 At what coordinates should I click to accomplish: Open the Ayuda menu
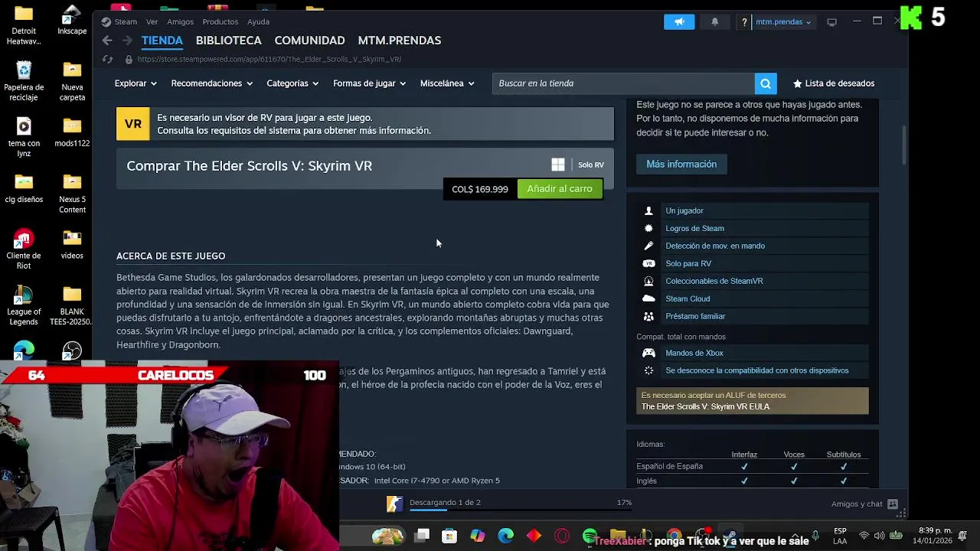[x=258, y=22]
